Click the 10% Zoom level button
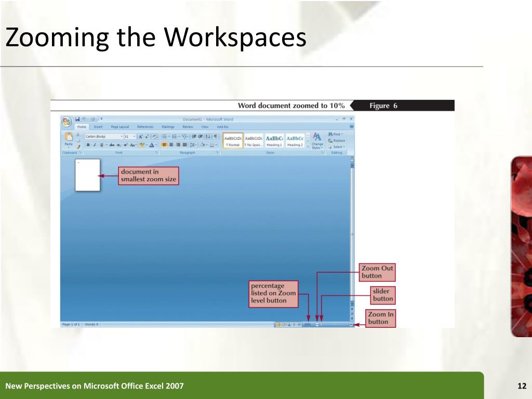The width and height of the screenshot is (532, 399). click(x=308, y=324)
